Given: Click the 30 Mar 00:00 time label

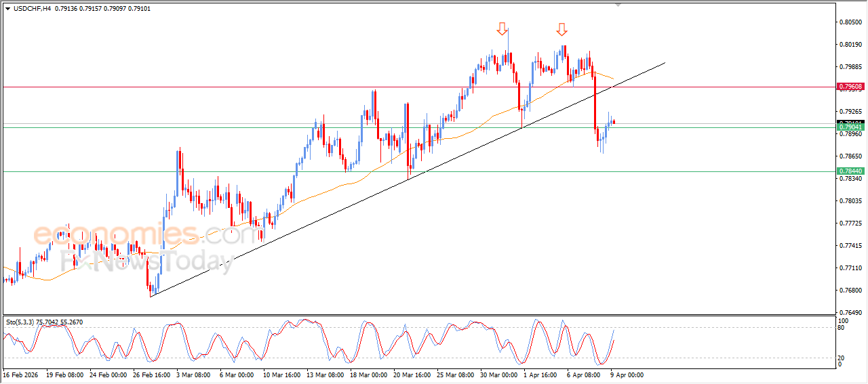Looking at the screenshot, I should click(499, 375).
